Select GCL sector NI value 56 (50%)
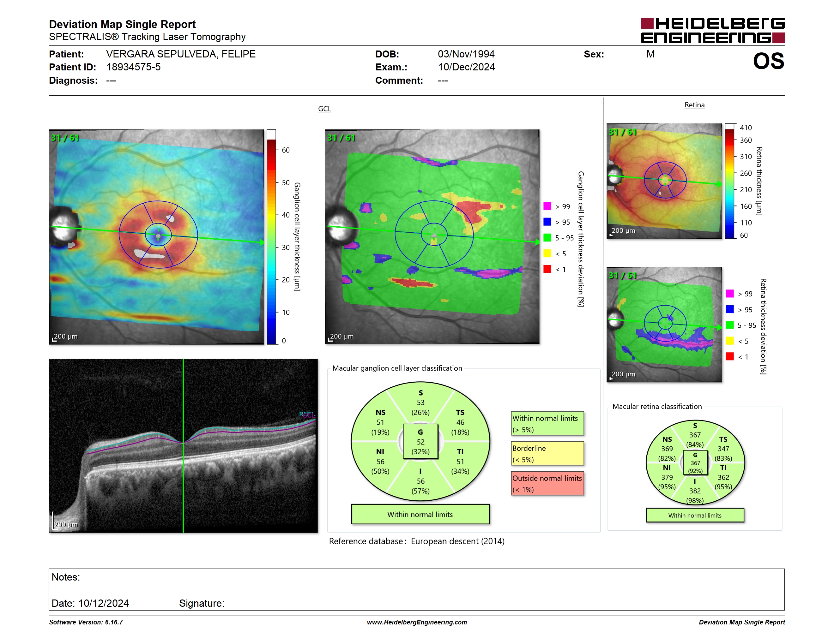The image size is (834, 644). click(380, 462)
